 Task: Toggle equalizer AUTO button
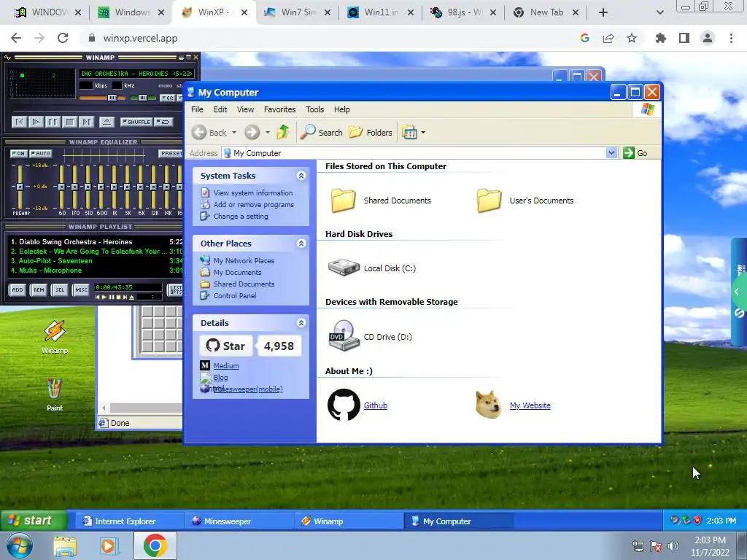pyautogui.click(x=41, y=153)
